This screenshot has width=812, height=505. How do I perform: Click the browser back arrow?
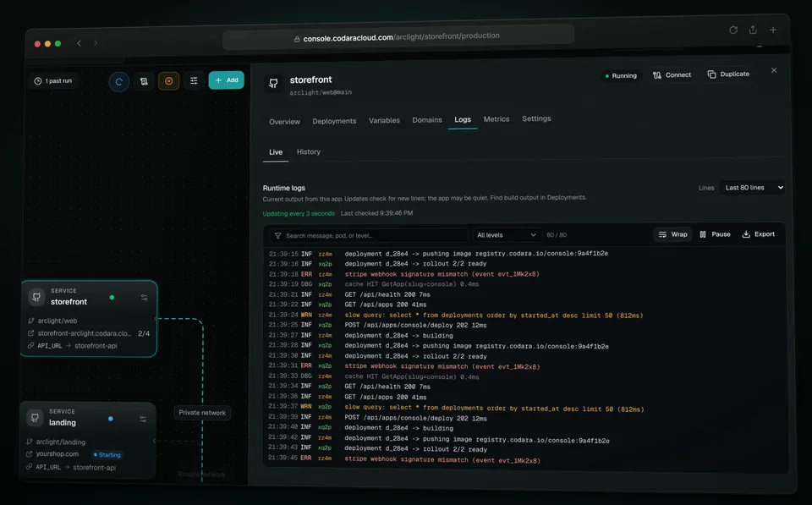80,43
